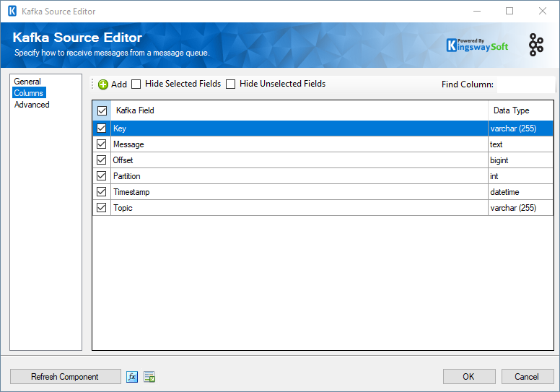Select the Partition field row
560x392 pixels.
click(299, 176)
